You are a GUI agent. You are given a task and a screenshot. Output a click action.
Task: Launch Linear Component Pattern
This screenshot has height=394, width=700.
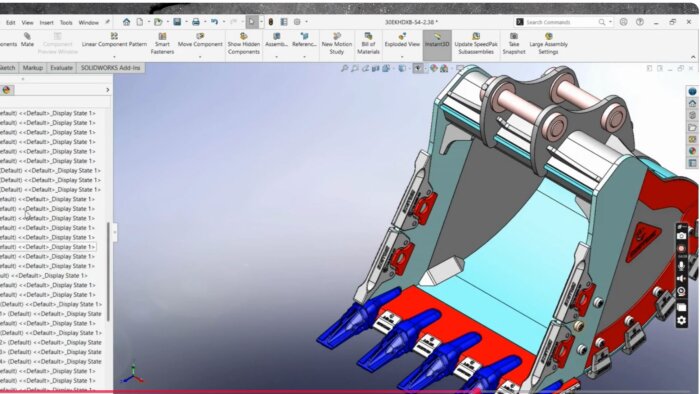pyautogui.click(x=114, y=40)
